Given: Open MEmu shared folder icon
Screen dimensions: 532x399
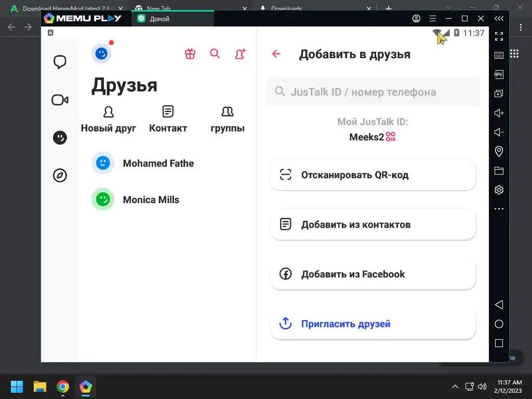Looking at the screenshot, I should click(499, 170).
